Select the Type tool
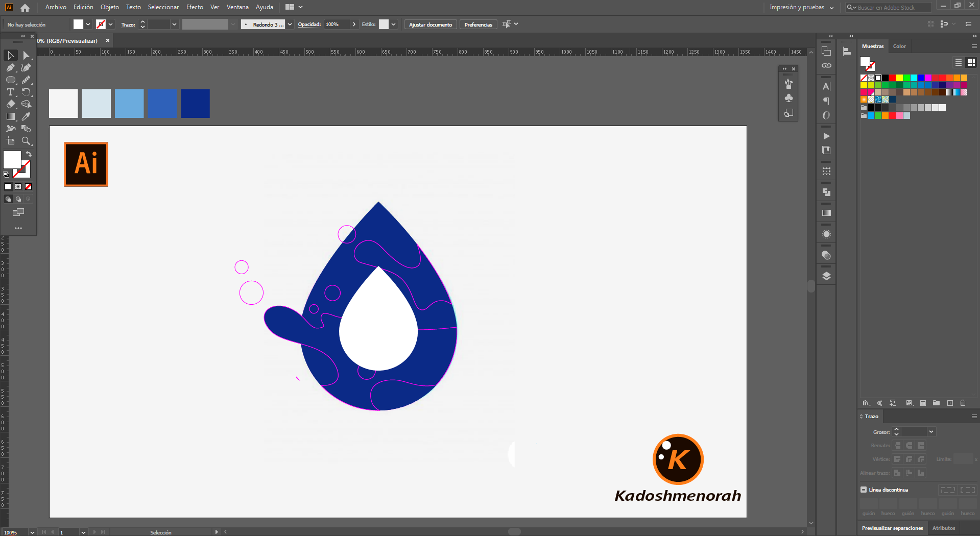The image size is (980, 536). coord(11,92)
